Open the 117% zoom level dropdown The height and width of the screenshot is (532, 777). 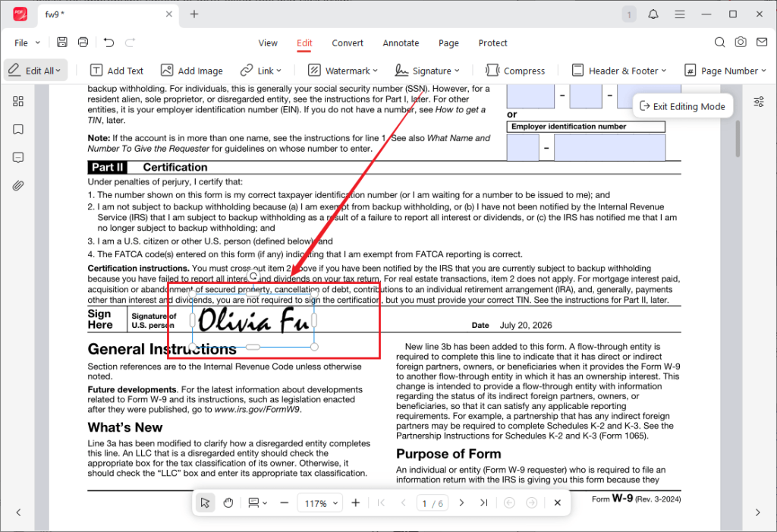pyautogui.click(x=320, y=503)
